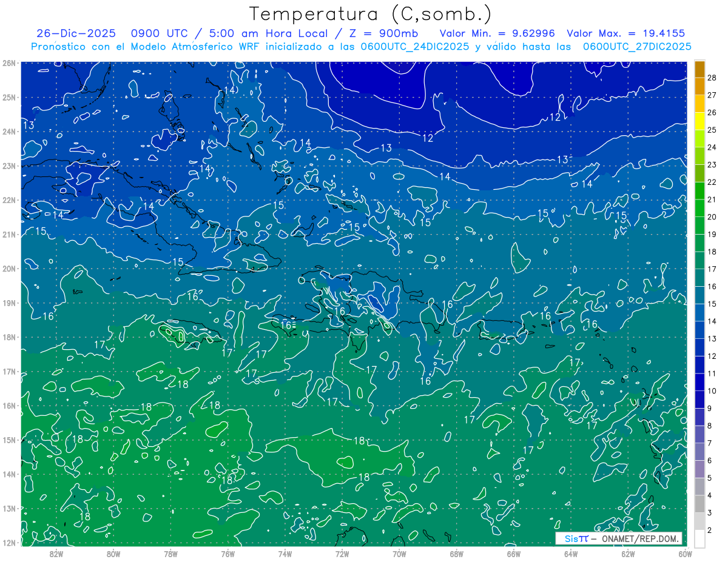
Task: Click the colorbar swatch between 10 and 11
Action: (x=700, y=383)
